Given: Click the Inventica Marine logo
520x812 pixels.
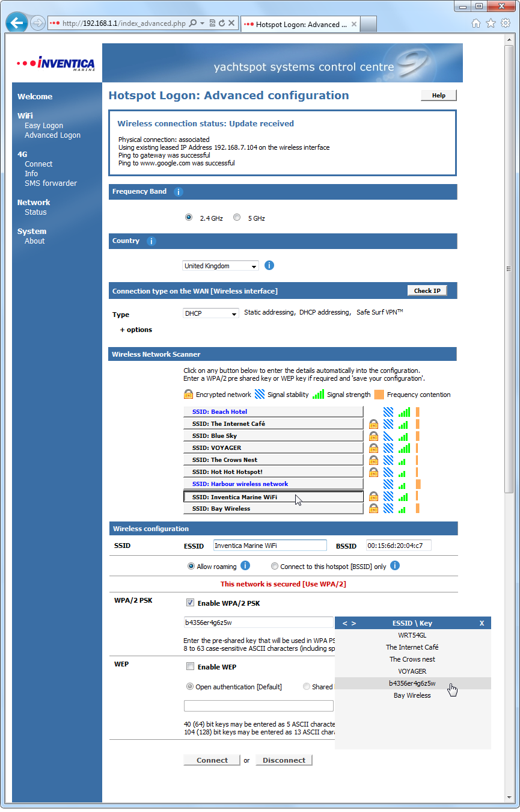Looking at the screenshot, I should point(57,63).
